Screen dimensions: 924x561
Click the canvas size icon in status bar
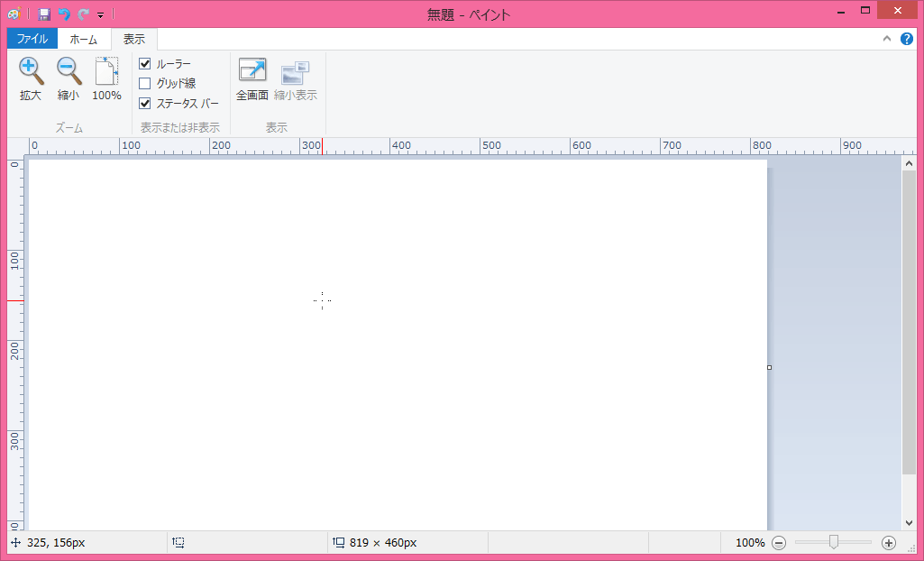pyautogui.click(x=339, y=542)
